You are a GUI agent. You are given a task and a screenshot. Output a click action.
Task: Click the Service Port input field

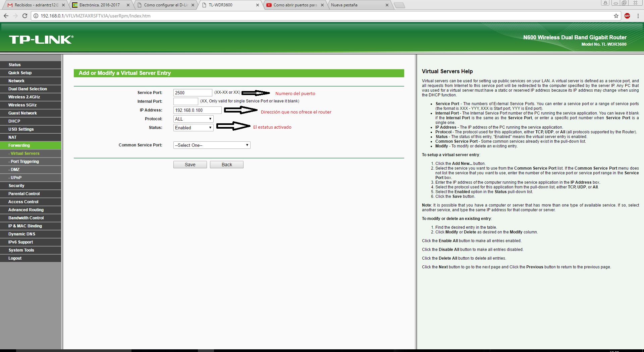[193, 93]
